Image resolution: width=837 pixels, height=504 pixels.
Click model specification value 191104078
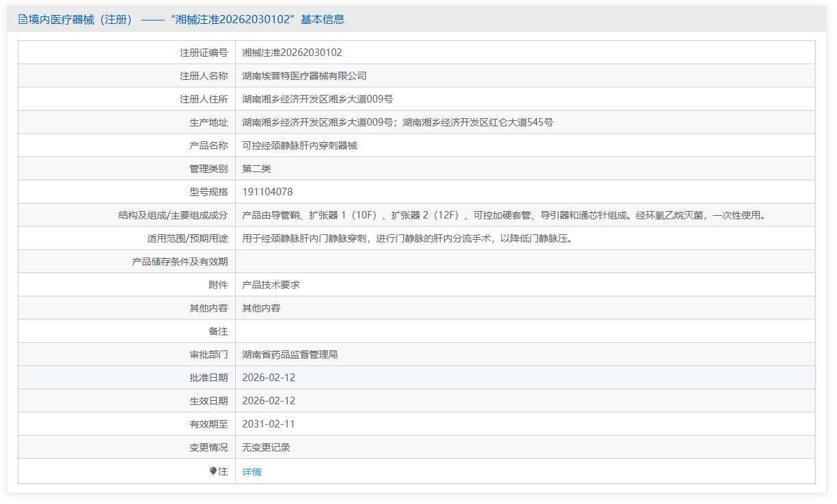[267, 192]
